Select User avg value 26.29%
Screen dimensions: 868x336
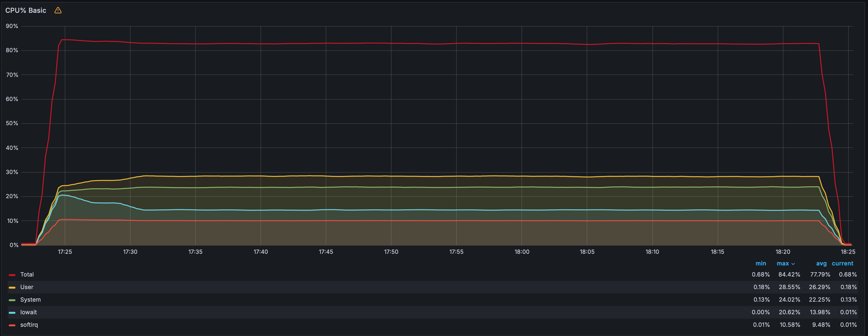click(819, 287)
